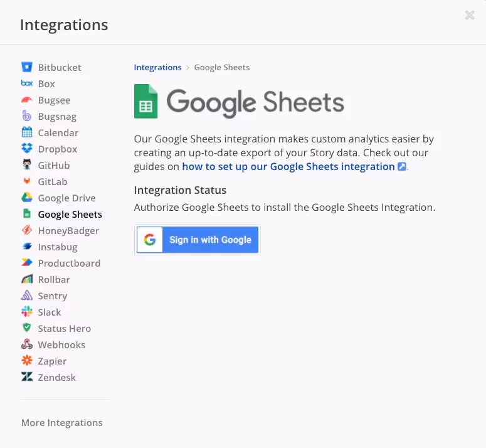The width and height of the screenshot is (486, 448).
Task: Click the Sentry icon
Action: click(27, 295)
